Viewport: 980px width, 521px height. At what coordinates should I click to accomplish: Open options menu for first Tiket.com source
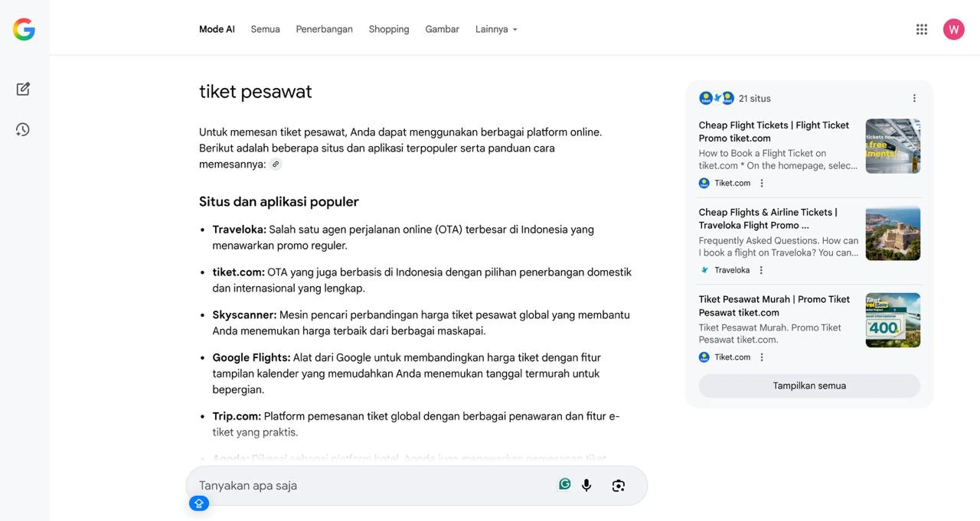(x=762, y=183)
